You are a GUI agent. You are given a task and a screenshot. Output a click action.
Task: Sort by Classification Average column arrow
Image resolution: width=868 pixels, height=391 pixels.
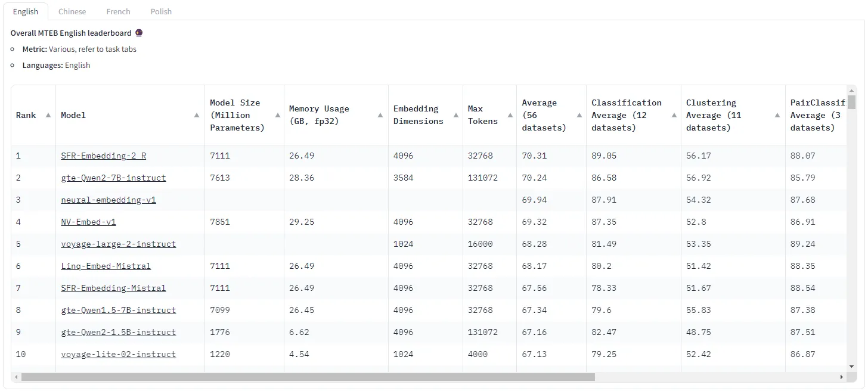point(674,115)
